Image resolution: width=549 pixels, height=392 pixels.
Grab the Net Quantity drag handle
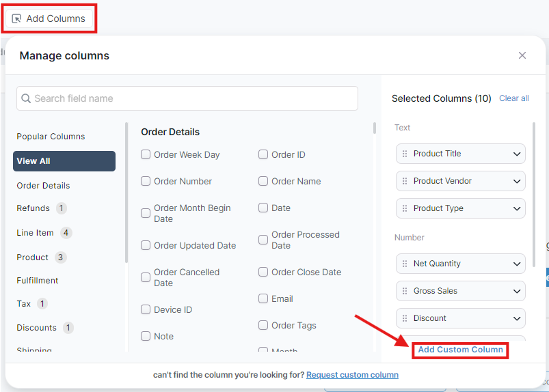(405, 264)
